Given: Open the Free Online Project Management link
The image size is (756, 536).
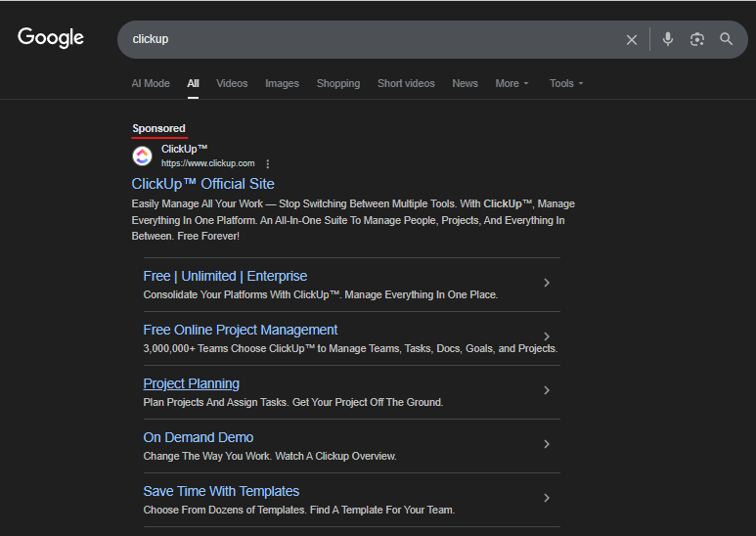Looking at the screenshot, I should tap(241, 330).
